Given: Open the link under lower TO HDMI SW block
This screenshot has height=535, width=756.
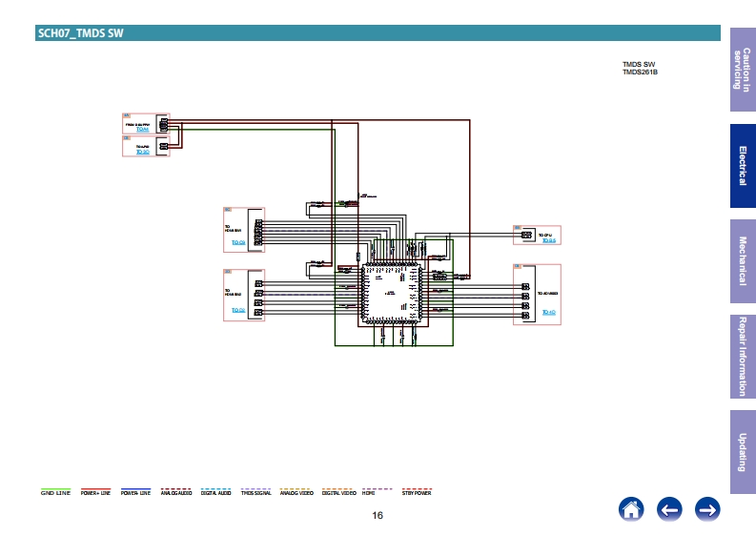Looking at the screenshot, I should click(x=238, y=310).
